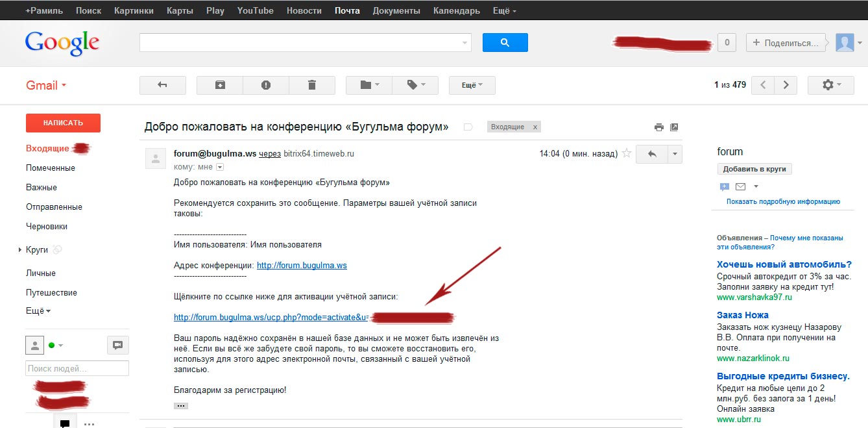The width and height of the screenshot is (868, 428).
Task: Click chat user avatar icon in sidebar
Action: click(34, 345)
